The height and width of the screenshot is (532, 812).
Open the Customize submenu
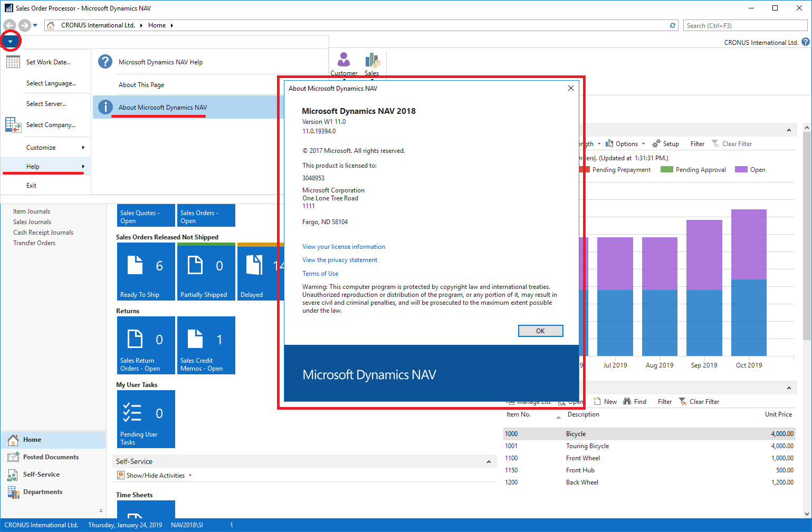tap(45, 148)
